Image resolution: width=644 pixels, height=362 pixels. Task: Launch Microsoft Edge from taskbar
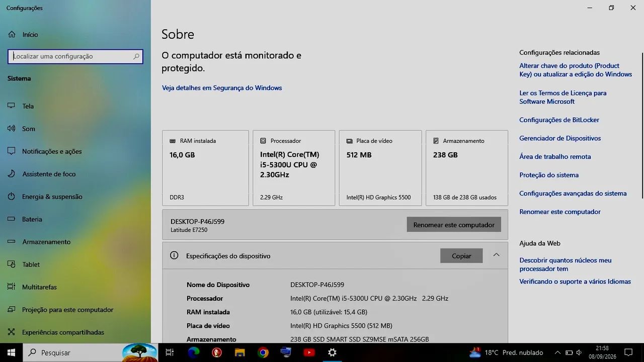[194, 352]
